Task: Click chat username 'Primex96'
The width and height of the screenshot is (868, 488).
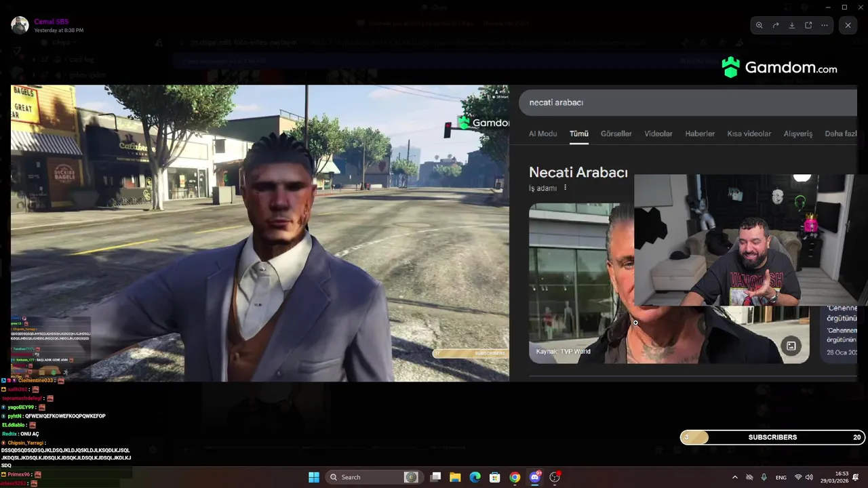Action: point(19,474)
